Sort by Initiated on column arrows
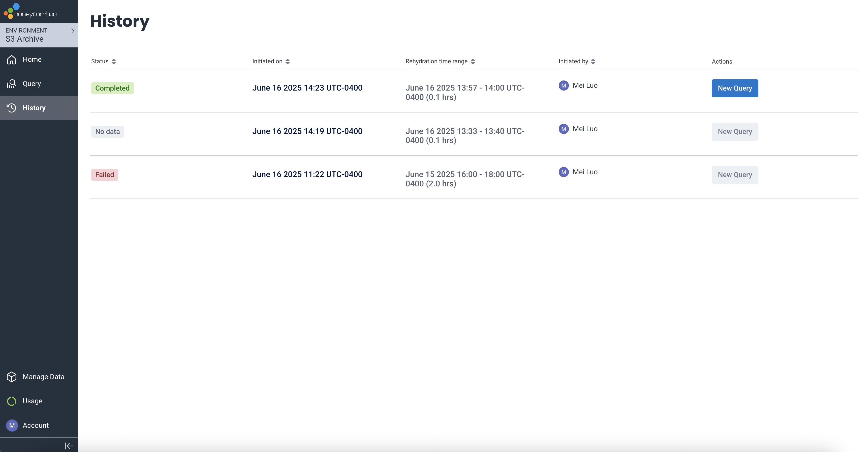 pos(287,61)
